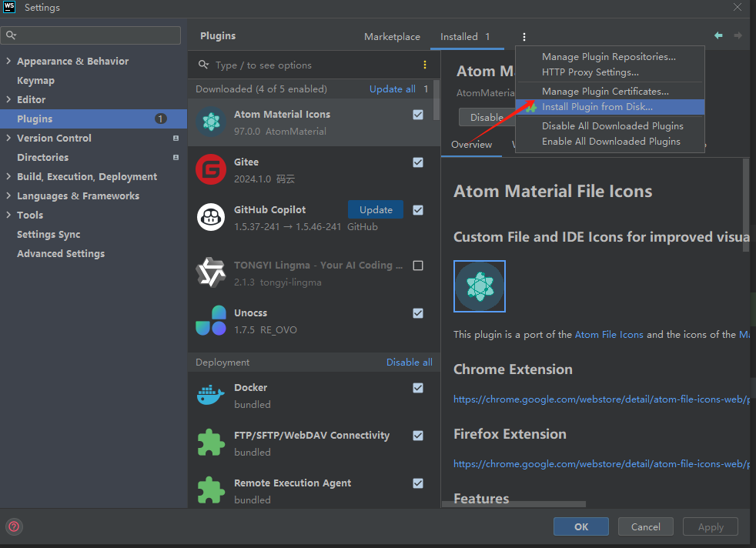Navigate forward with the right arrow
The width and height of the screenshot is (756, 548).
pos(738,35)
